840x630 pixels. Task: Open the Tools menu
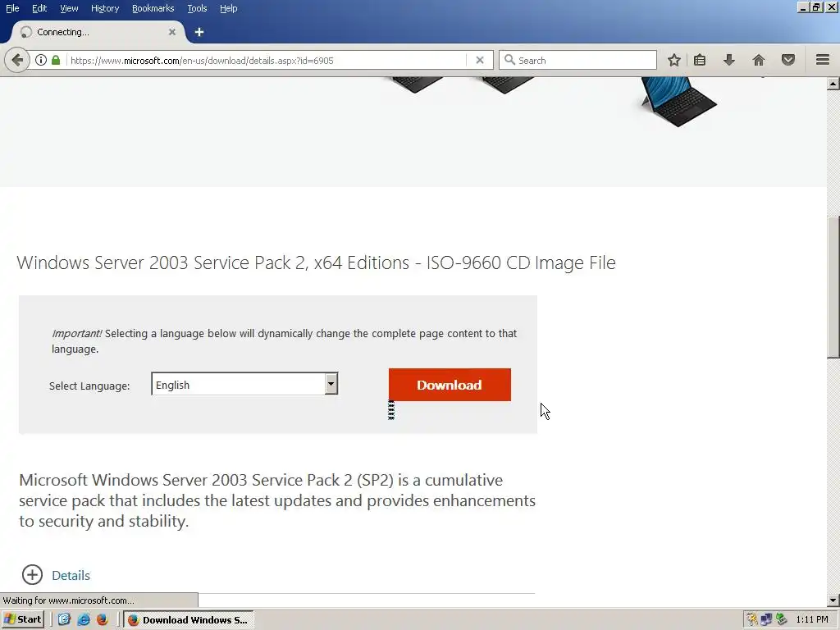click(197, 8)
